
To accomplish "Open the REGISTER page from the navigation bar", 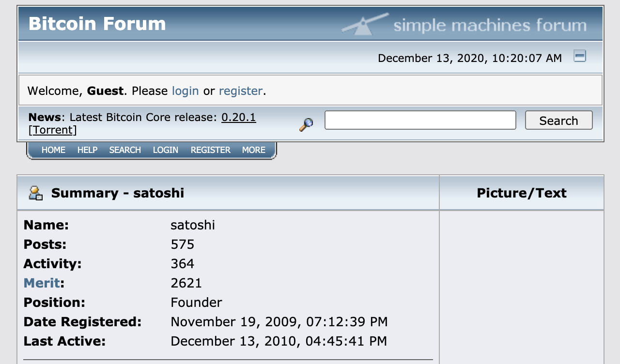I will 210,150.
